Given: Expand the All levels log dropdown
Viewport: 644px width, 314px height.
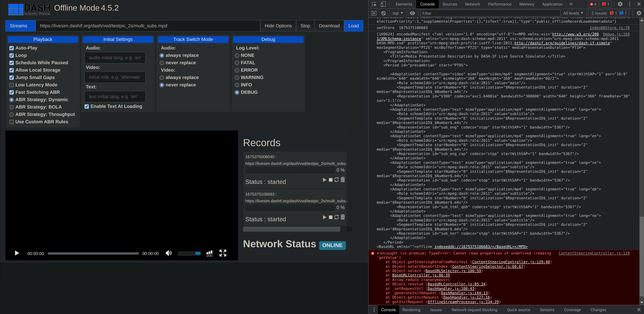Looking at the screenshot, I should pyautogui.click(x=573, y=13).
